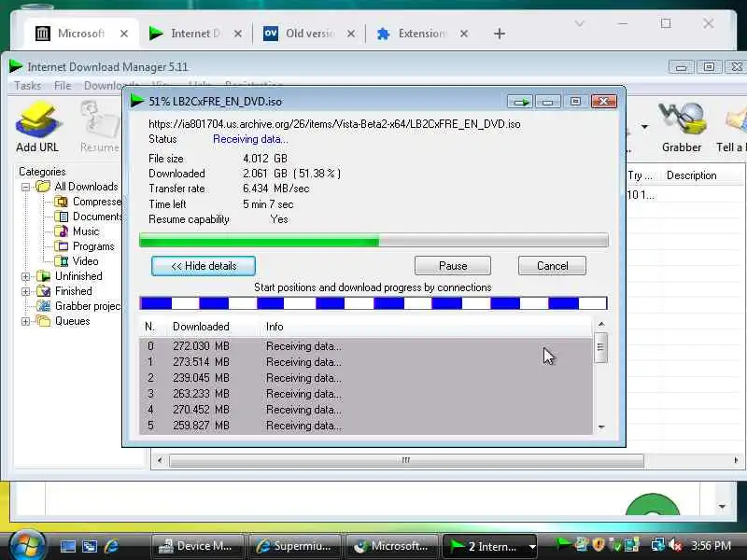
Task: Switch to Supermium taskbar button
Action: click(295, 546)
